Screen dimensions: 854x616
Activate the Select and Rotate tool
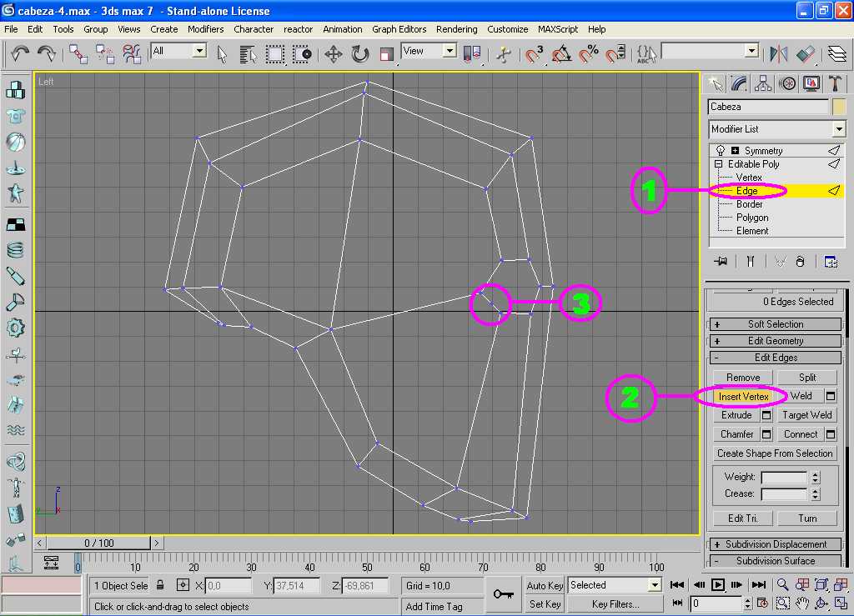360,54
